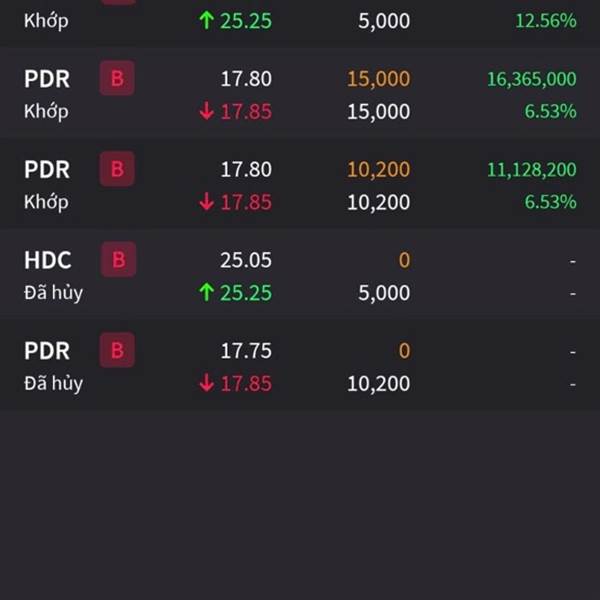
Task: Tap the red down arrow in the cancelled PDR row
Action: (x=206, y=383)
